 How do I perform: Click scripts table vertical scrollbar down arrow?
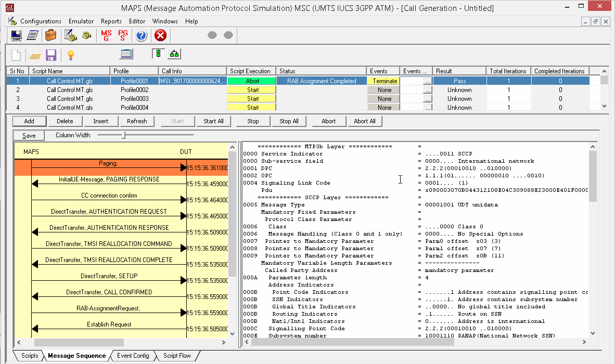(x=605, y=106)
